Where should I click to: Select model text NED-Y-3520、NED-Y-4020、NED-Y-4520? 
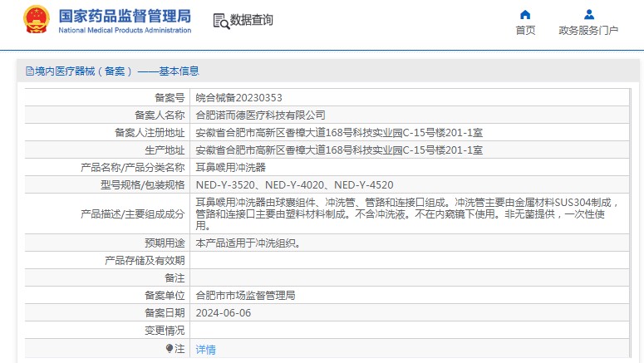pos(294,184)
